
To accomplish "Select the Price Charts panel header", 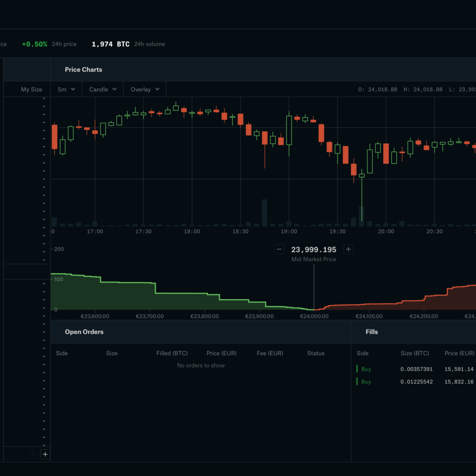I will [x=83, y=69].
